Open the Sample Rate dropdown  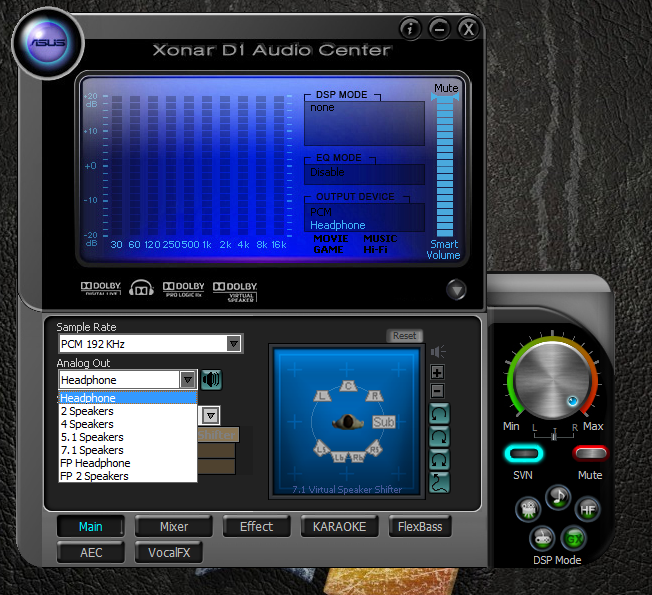pos(233,344)
